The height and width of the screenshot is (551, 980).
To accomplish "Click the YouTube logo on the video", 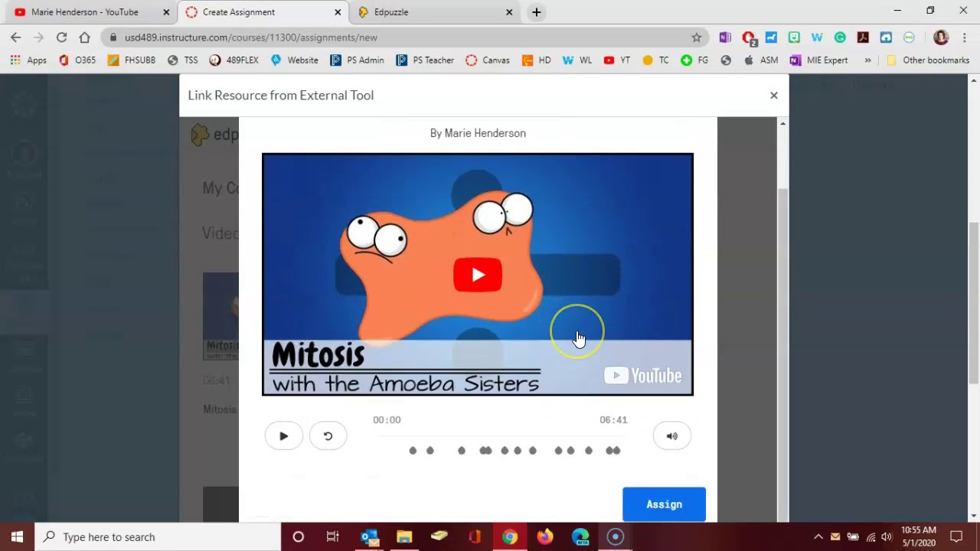I will pos(643,375).
